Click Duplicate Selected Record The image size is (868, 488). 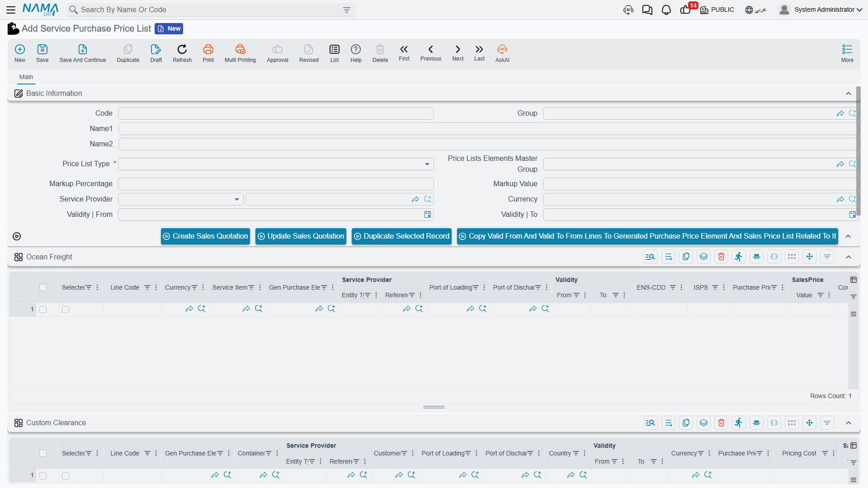pyautogui.click(x=401, y=236)
